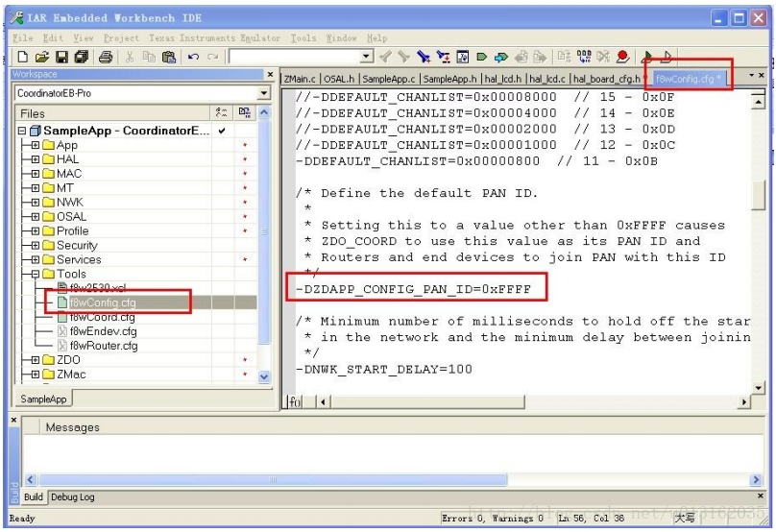Click the Navigate Forward icon
Viewport: 776px width, 532px height.
(540, 57)
